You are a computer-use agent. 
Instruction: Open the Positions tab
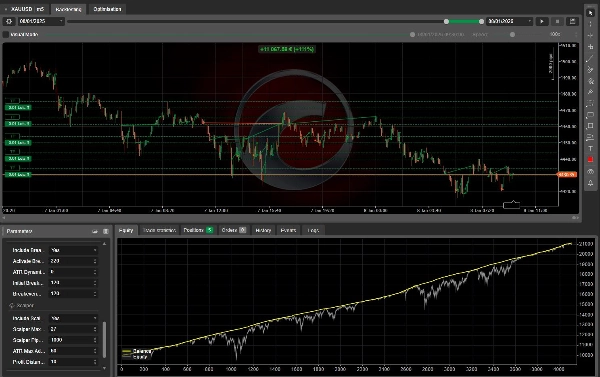tap(198, 230)
